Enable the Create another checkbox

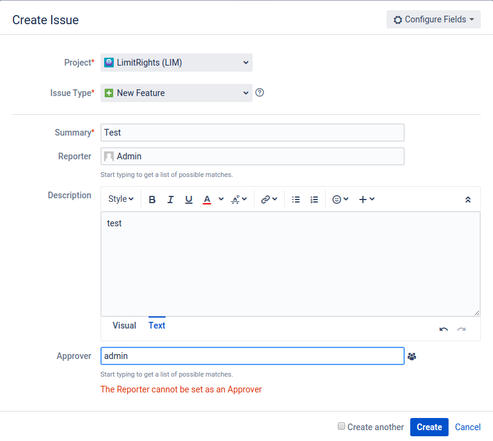tap(341, 426)
